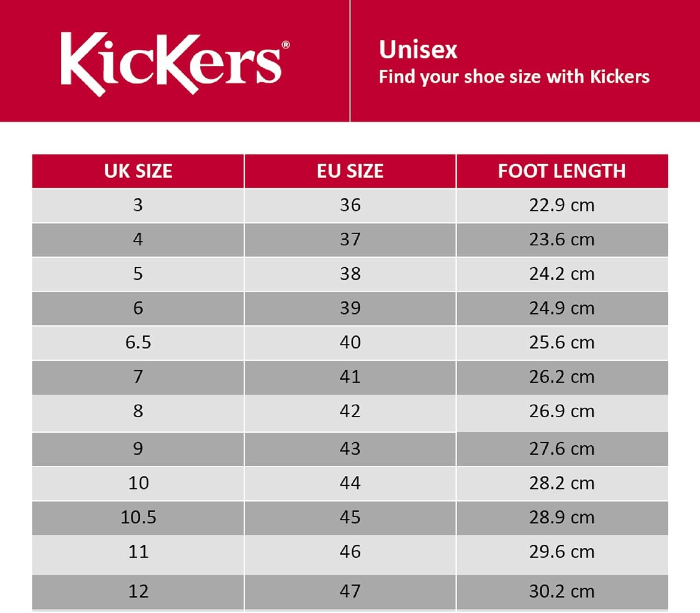The height and width of the screenshot is (613, 700).
Task: Select UK size 10.5 cell
Action: pos(138,517)
